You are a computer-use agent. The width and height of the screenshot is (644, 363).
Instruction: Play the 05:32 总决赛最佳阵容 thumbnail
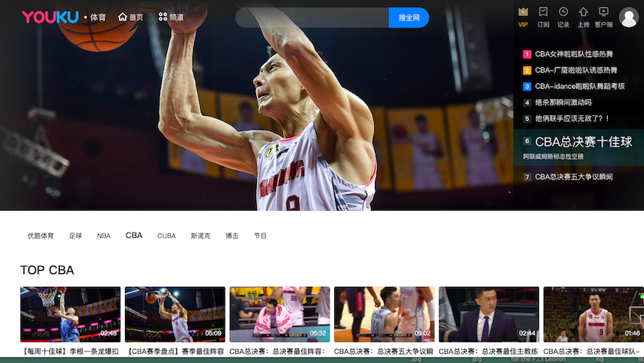[x=280, y=315]
